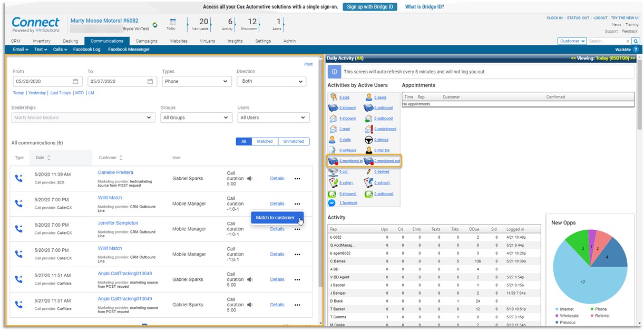Click the envelope icon for 2 read
644x331 pixels.
[x=333, y=129]
